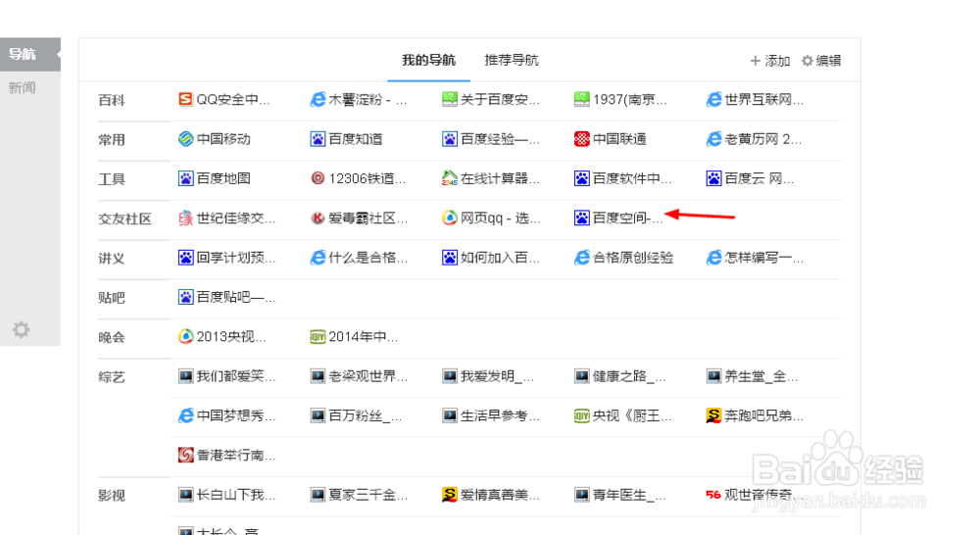Click IE icon beside 木薯淀粉
The width and height of the screenshot is (980, 535).
318,99
